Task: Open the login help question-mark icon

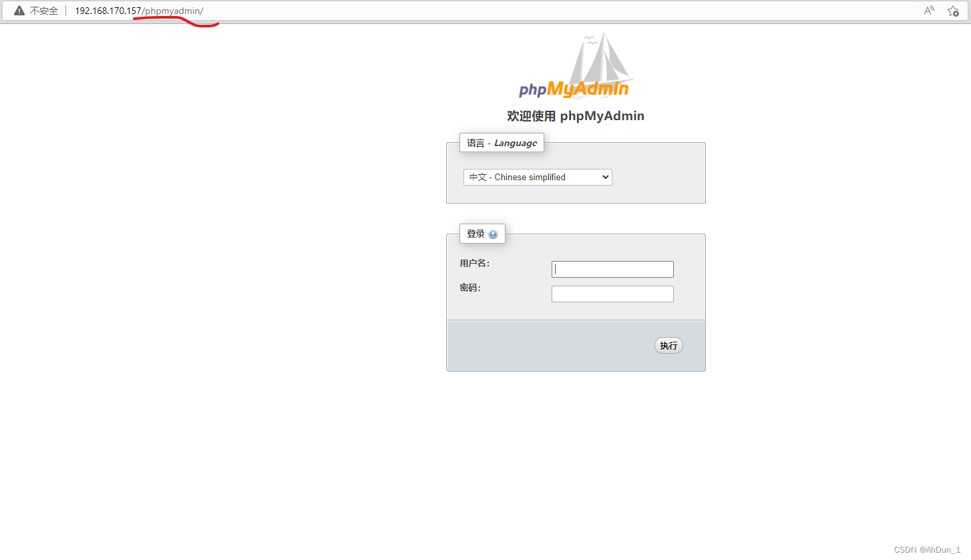Action: [x=493, y=234]
